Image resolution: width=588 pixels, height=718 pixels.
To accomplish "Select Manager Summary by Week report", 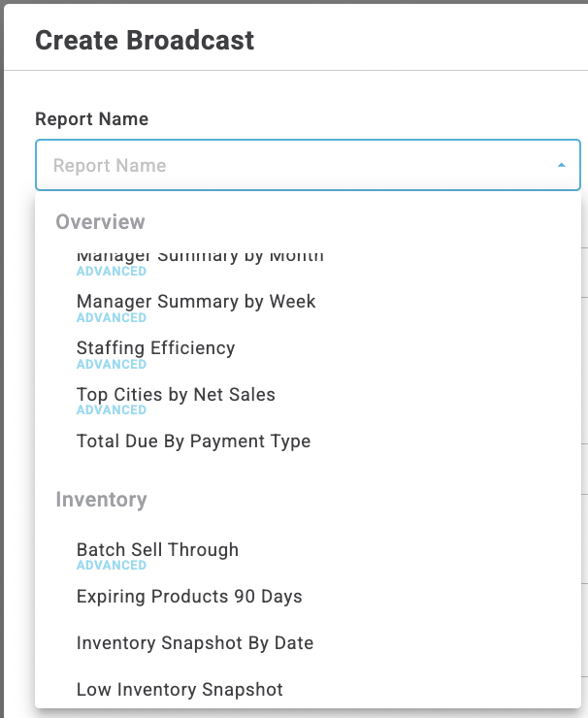I will tap(196, 302).
